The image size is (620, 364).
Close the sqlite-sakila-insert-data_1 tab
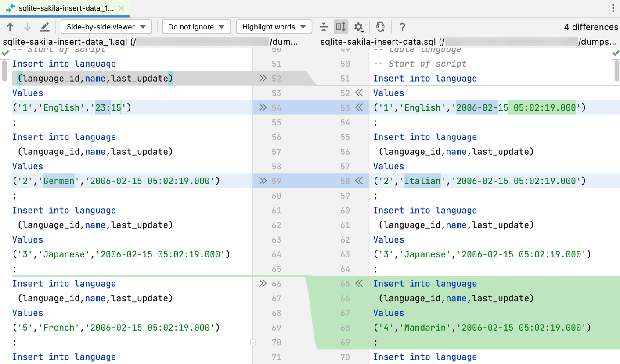(x=122, y=8)
